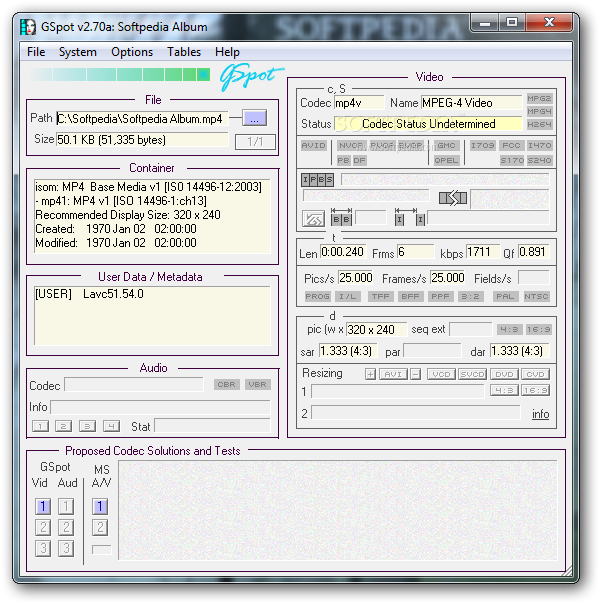Toggle GSpot Vid solution button 2
Screen dimensions: 600x604
point(43,527)
